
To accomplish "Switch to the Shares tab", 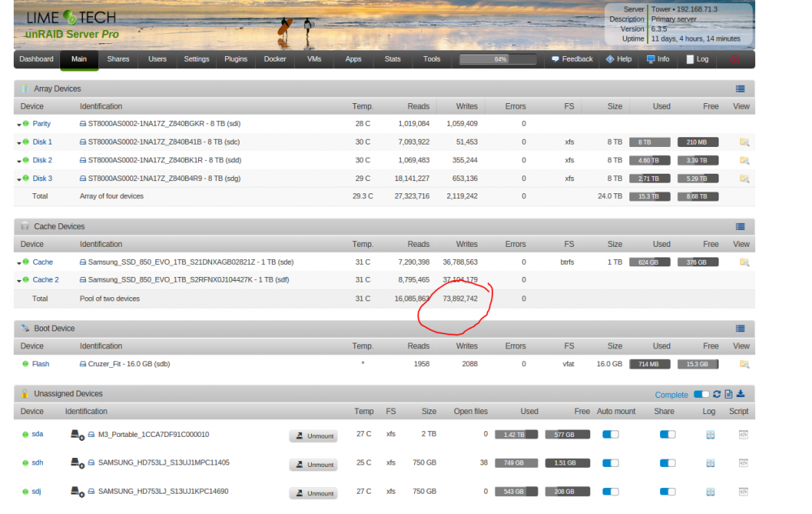I will [118, 59].
